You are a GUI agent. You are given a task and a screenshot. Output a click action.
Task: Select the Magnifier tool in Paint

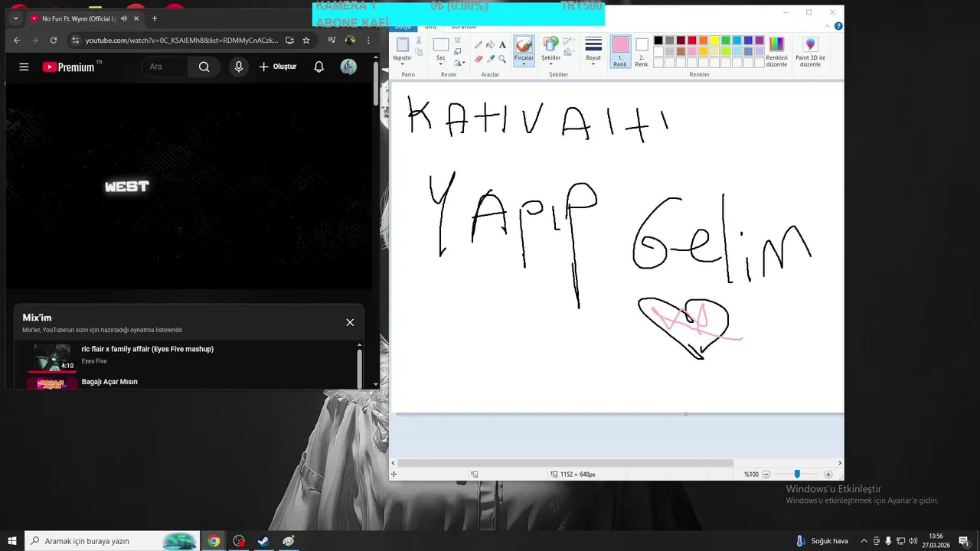502,58
